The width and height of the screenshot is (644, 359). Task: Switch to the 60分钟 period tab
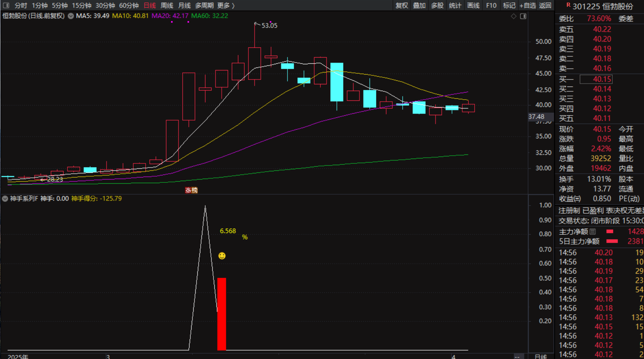(x=129, y=5)
